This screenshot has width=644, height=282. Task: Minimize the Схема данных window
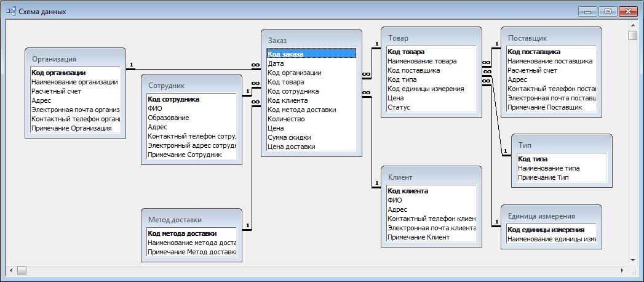pos(589,11)
